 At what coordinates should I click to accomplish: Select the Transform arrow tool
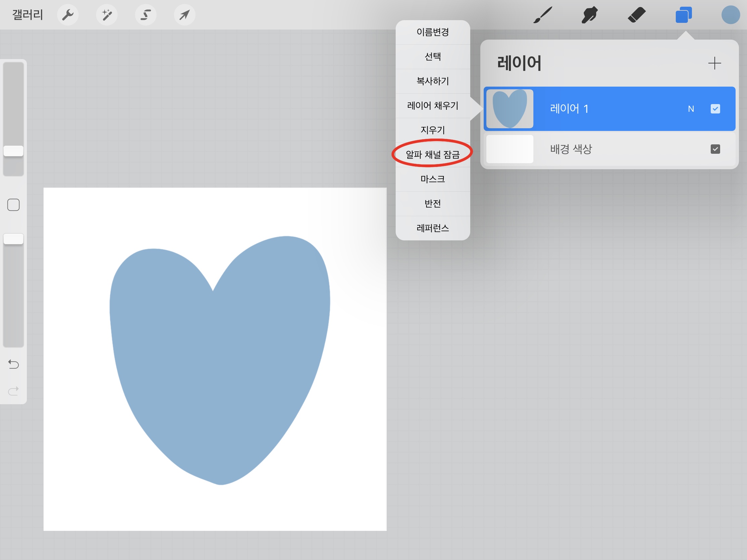tap(184, 15)
